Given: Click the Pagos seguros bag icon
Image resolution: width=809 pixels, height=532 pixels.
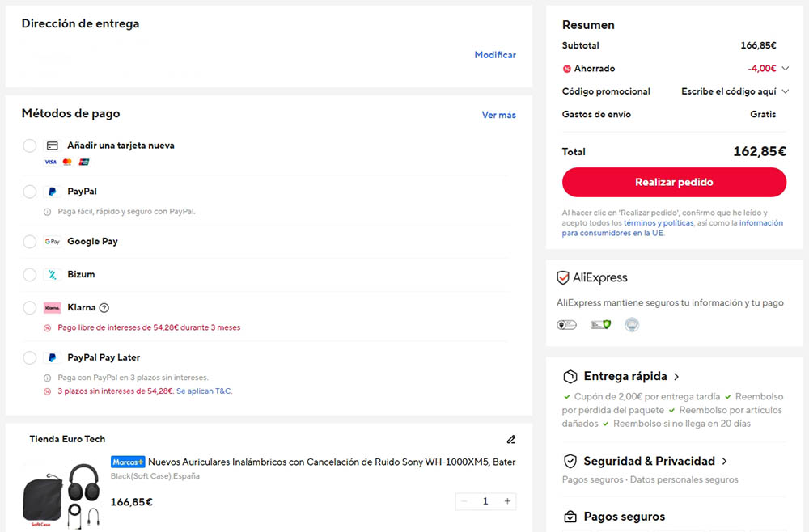Looking at the screenshot, I should 570,517.
